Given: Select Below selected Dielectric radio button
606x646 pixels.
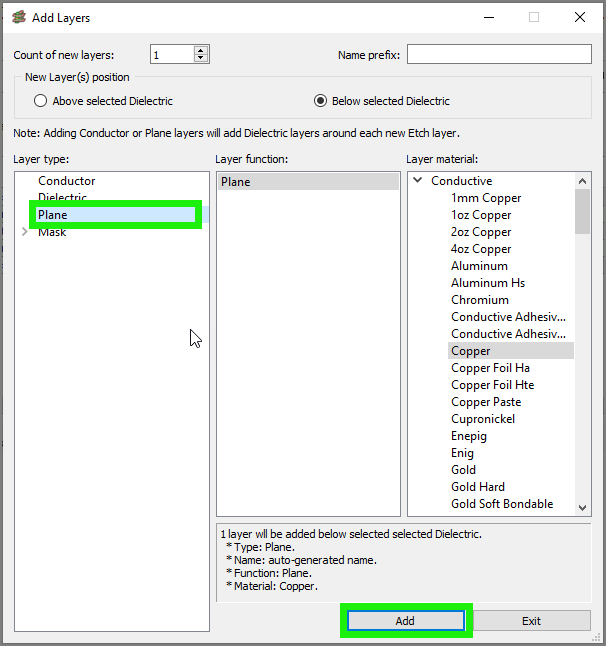Looking at the screenshot, I should coord(321,101).
